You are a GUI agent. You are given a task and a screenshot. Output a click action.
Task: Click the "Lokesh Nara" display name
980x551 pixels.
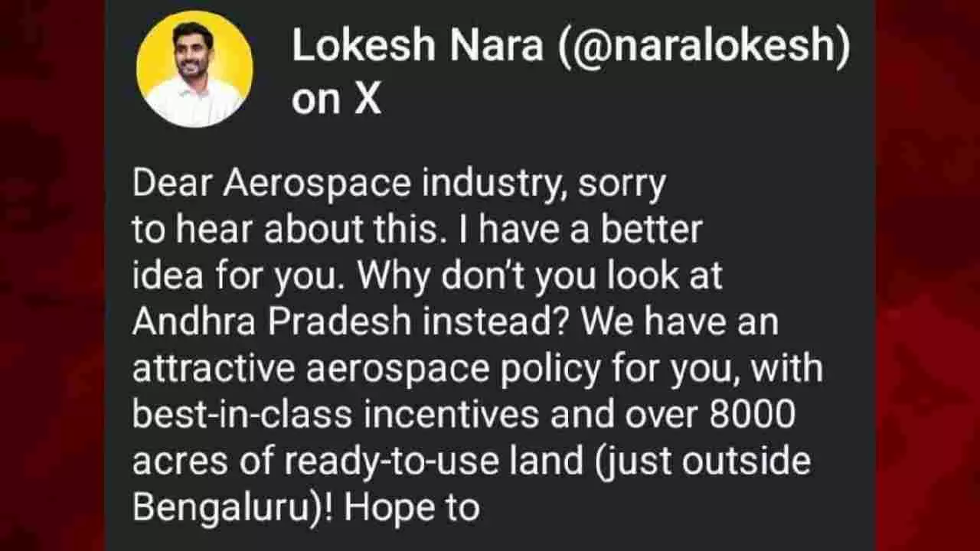tap(417, 47)
